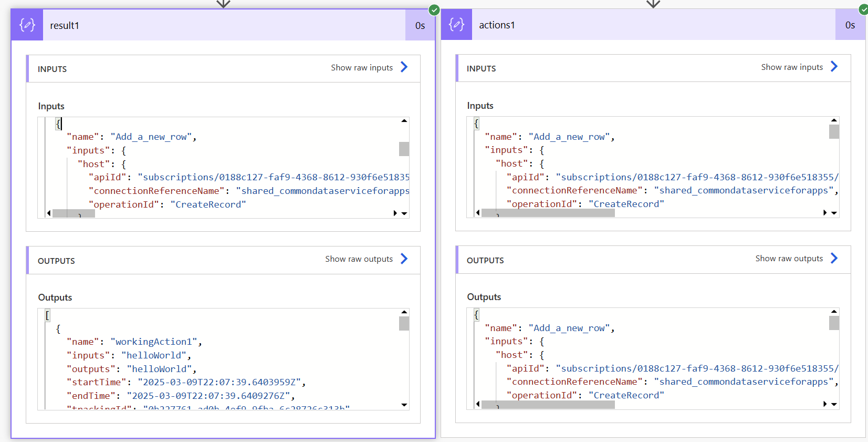
Task: Click the 0s duration badge on result1
Action: pos(420,25)
